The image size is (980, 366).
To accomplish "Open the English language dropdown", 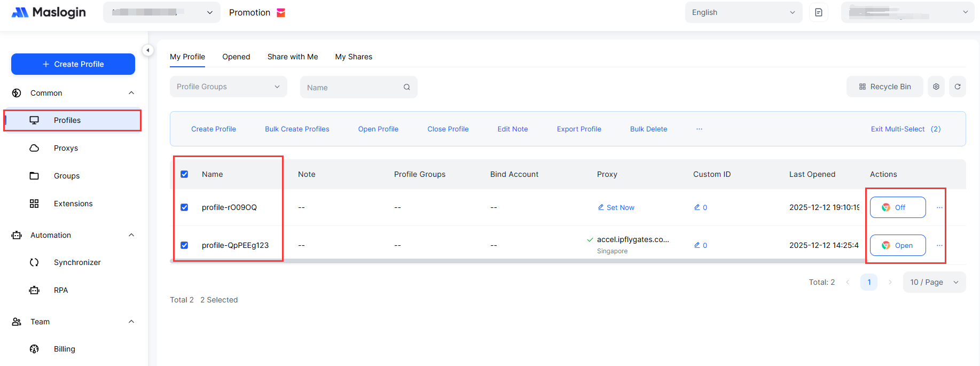I will coord(743,12).
